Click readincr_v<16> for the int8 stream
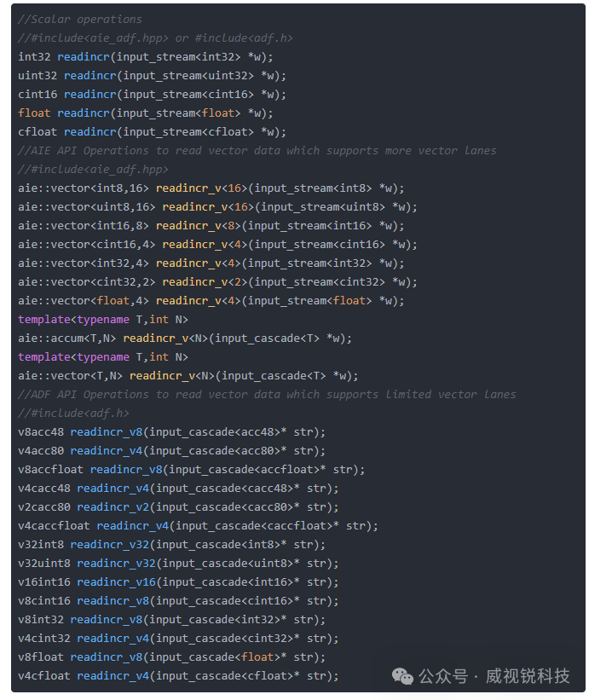589x700 pixels. [202, 188]
